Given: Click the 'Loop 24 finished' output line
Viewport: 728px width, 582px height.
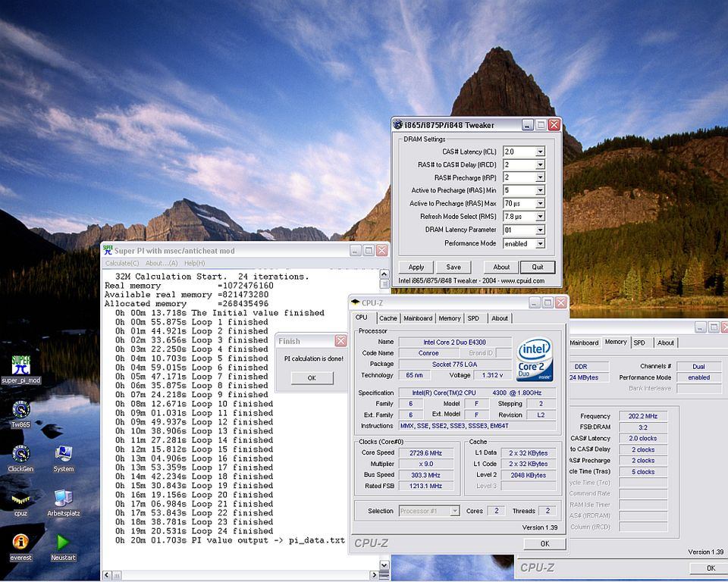Looking at the screenshot, I should pos(194,531).
